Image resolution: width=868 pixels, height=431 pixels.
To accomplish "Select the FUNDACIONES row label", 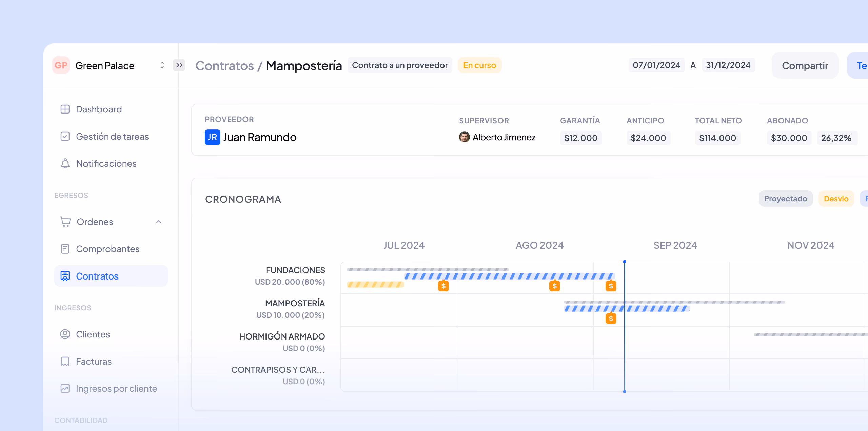I will [295, 270].
